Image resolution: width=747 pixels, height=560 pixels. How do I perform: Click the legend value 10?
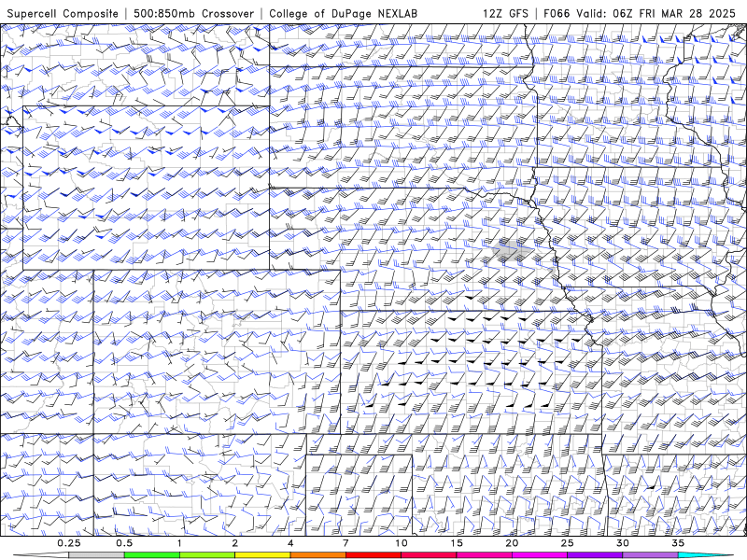[402, 543]
